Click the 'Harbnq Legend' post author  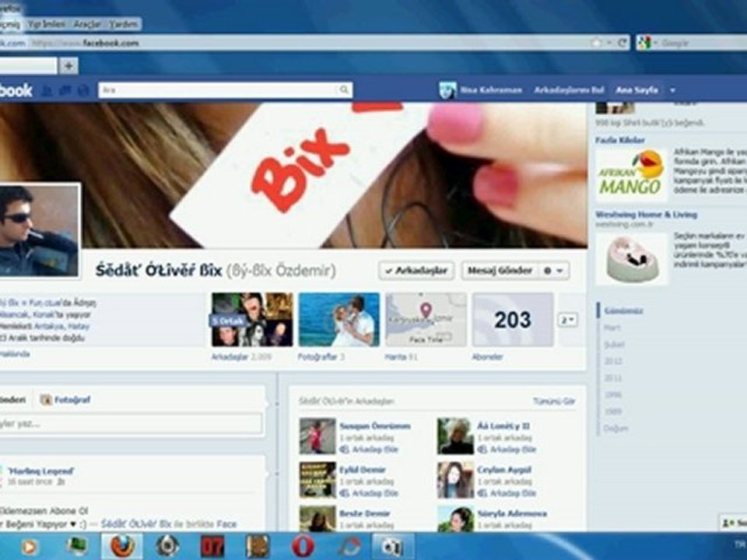click(41, 471)
